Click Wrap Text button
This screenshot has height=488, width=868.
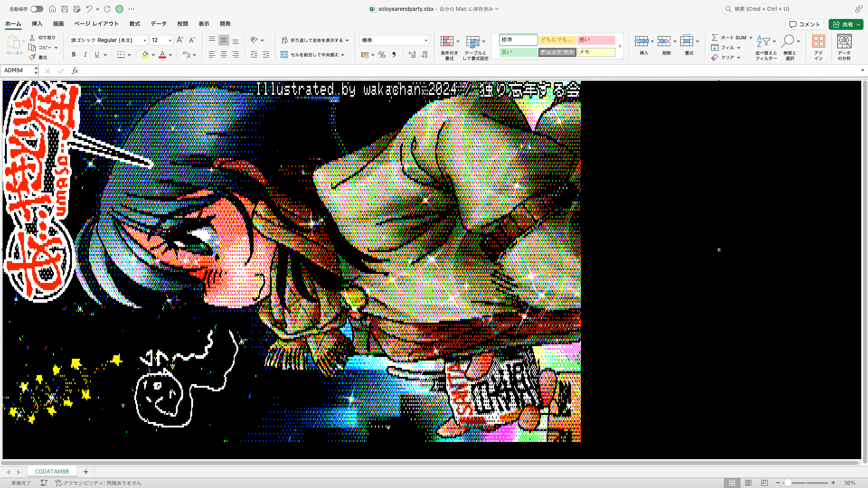point(315,40)
